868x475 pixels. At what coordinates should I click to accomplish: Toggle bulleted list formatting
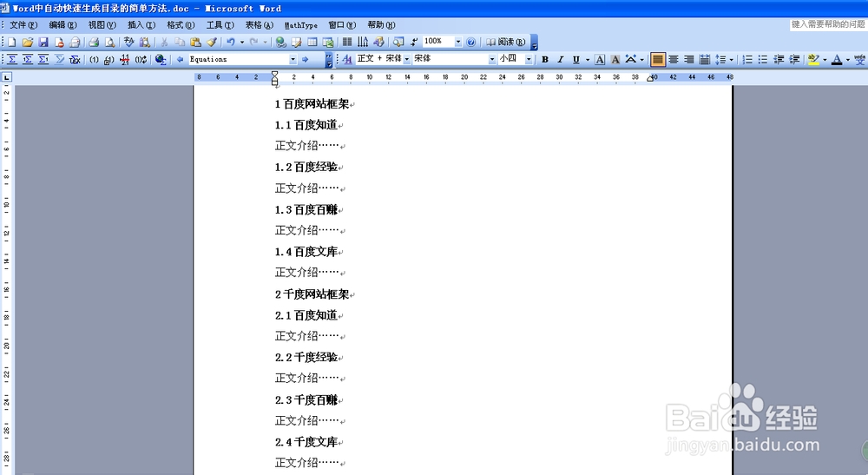pyautogui.click(x=763, y=59)
